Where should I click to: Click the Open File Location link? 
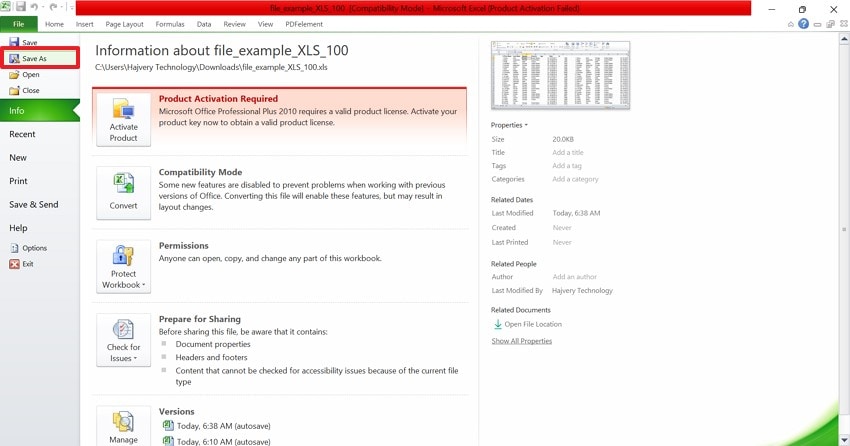(527, 324)
